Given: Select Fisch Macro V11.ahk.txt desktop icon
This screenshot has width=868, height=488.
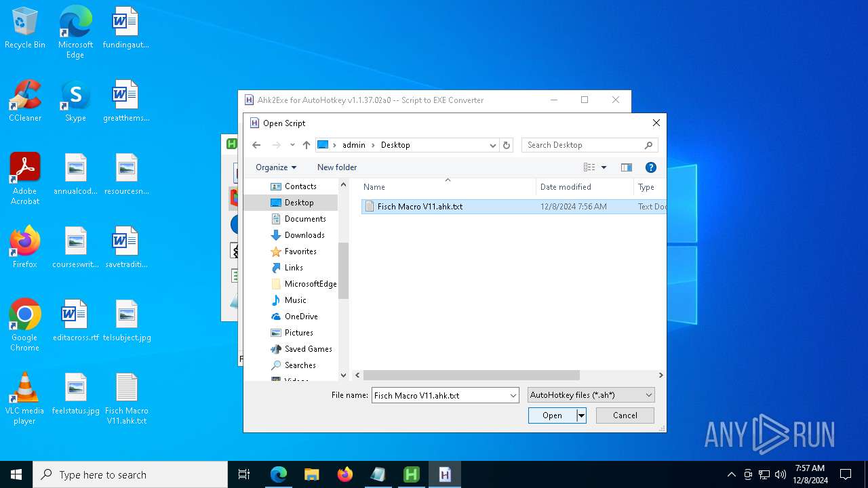Looking at the screenshot, I should 126,399.
